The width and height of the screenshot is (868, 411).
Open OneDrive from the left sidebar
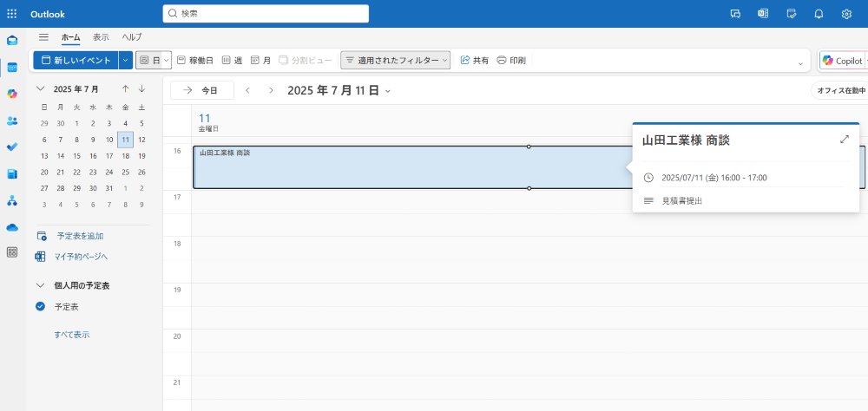point(12,227)
